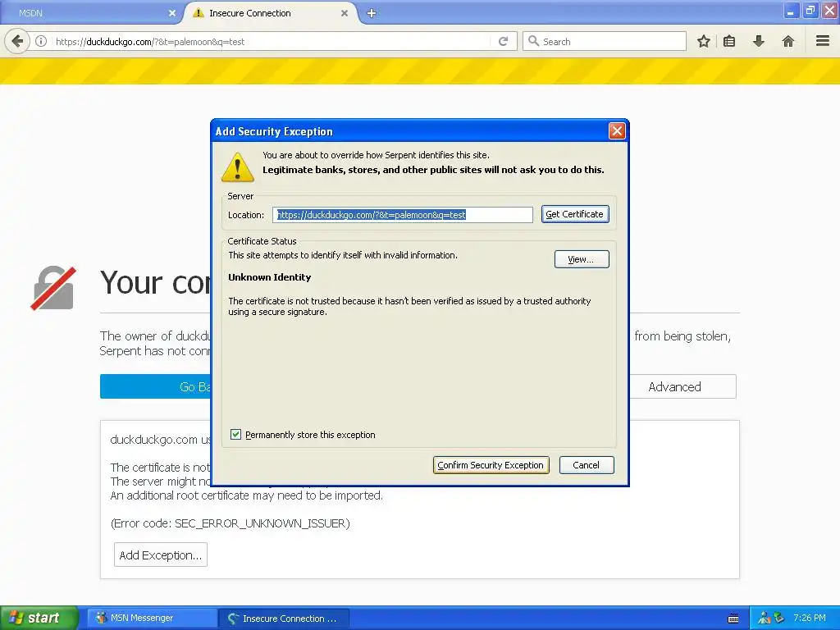The image size is (840, 630).
Task: Click the browser Search box
Action: pos(605,41)
